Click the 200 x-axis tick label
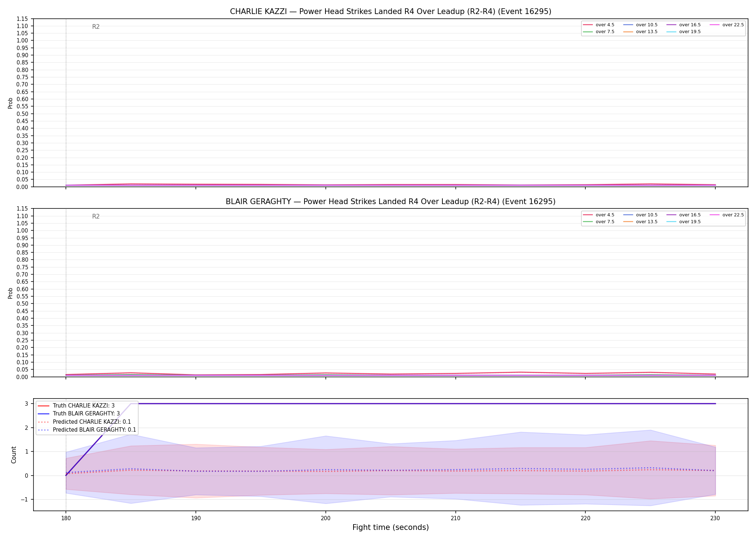The height and width of the screenshot is (540, 756). (x=325, y=518)
